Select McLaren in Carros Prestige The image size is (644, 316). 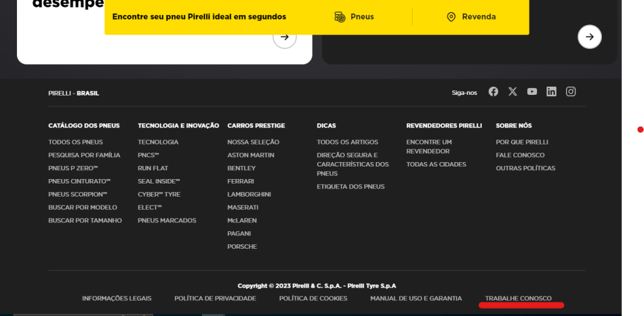pyautogui.click(x=242, y=221)
